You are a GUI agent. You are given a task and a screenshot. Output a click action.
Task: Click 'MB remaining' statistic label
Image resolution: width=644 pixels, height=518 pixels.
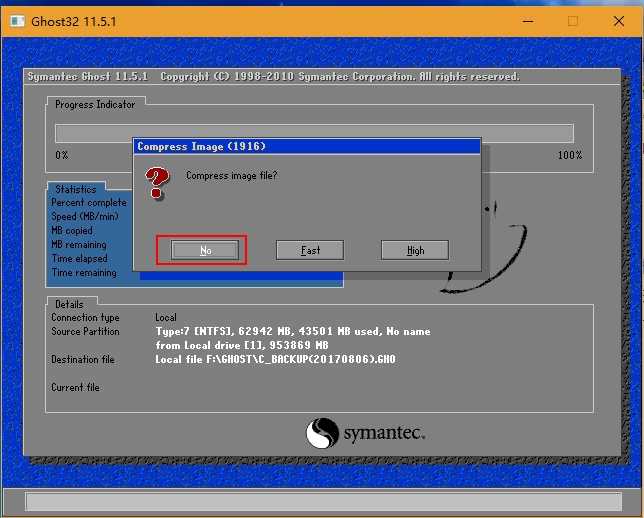click(x=79, y=244)
